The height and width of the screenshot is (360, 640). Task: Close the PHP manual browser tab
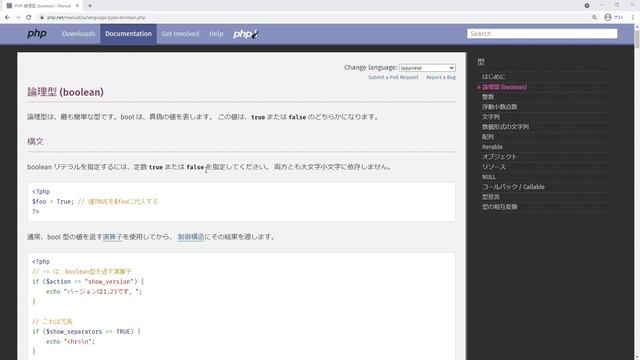click(x=77, y=6)
